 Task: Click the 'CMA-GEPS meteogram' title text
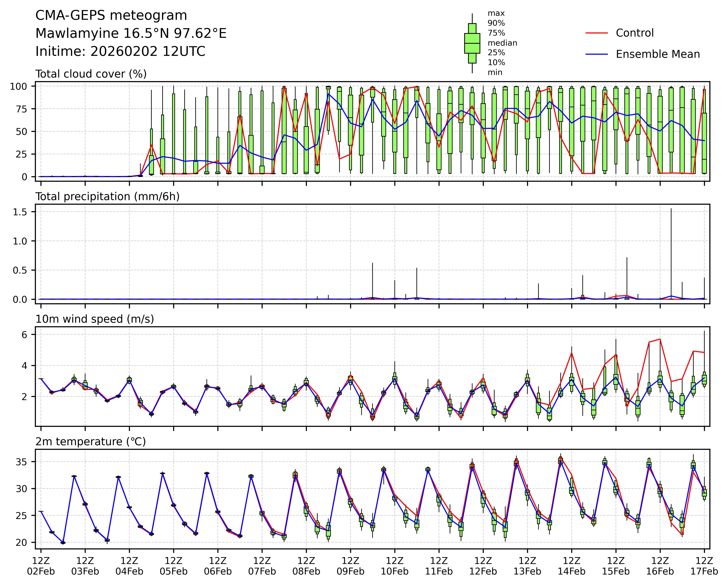coord(111,15)
